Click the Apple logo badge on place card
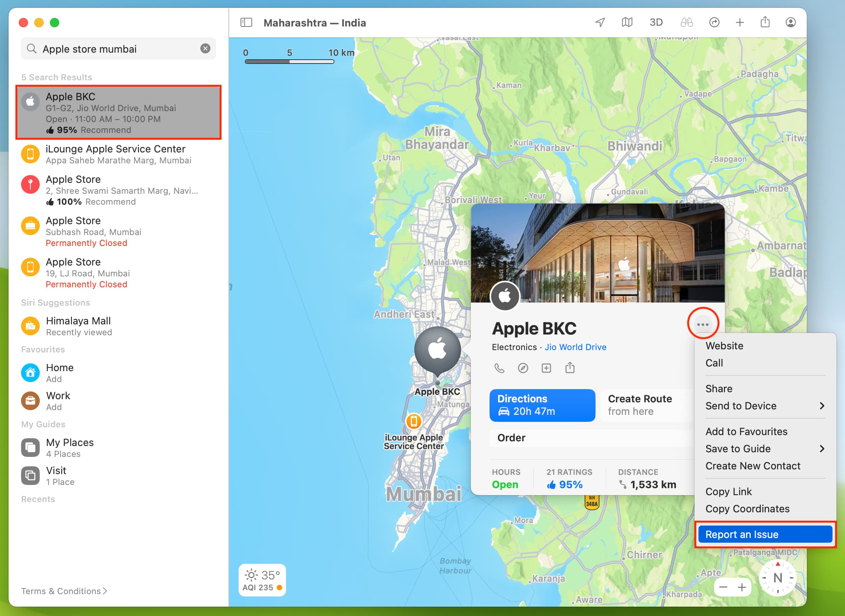The width and height of the screenshot is (845, 616). pyautogui.click(x=505, y=296)
